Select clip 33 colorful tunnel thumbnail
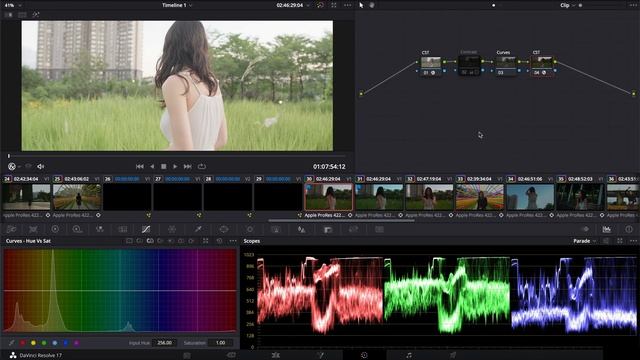The height and width of the screenshot is (360, 640). point(480,197)
